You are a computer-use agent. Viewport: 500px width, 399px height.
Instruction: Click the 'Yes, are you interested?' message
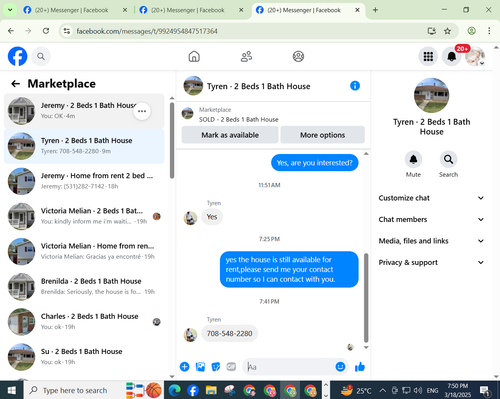pos(314,163)
